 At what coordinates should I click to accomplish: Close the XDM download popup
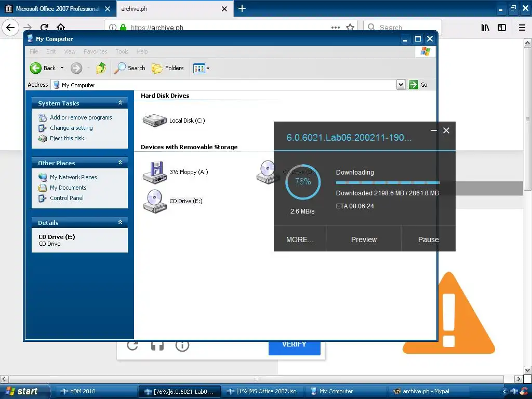pyautogui.click(x=446, y=130)
